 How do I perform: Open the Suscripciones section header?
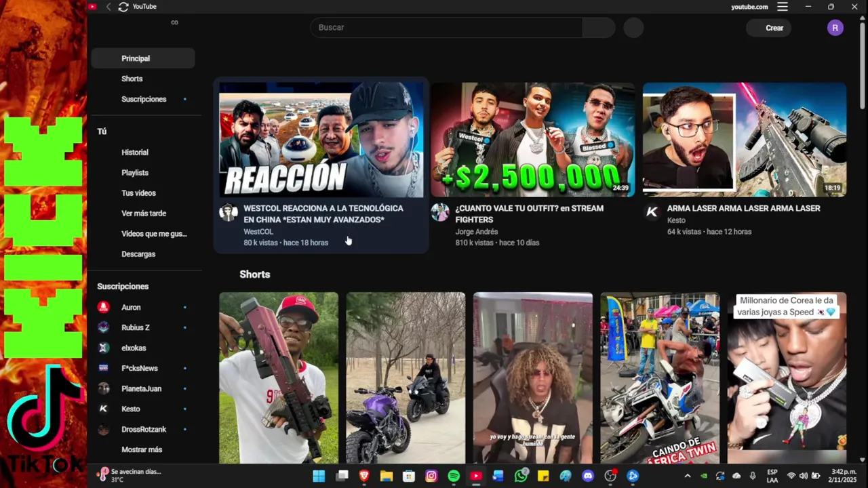pyautogui.click(x=123, y=287)
